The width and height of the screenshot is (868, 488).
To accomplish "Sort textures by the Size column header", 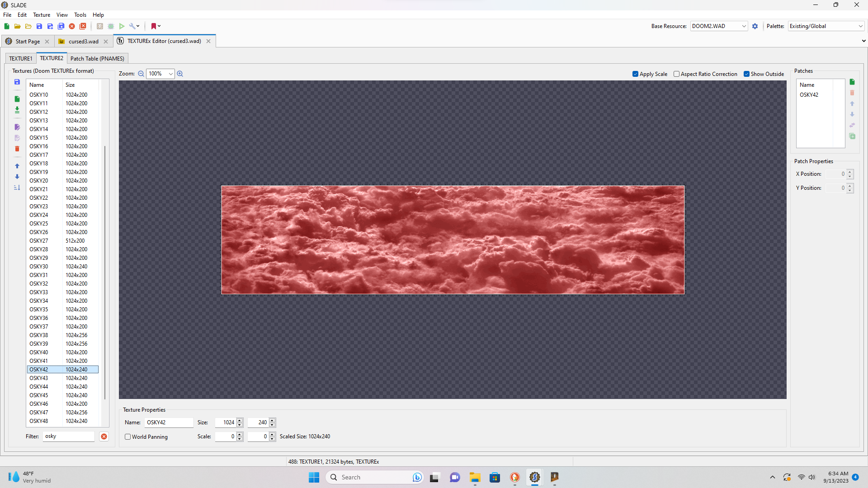I will tap(81, 85).
